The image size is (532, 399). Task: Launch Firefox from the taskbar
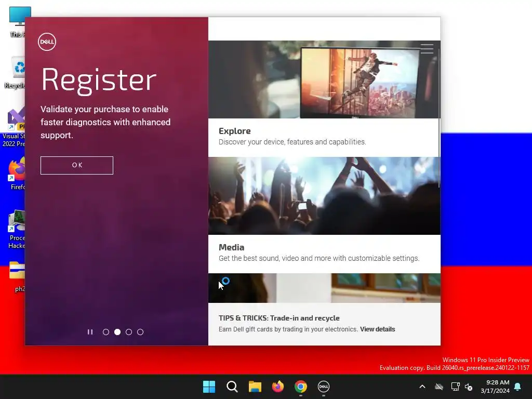(278, 387)
